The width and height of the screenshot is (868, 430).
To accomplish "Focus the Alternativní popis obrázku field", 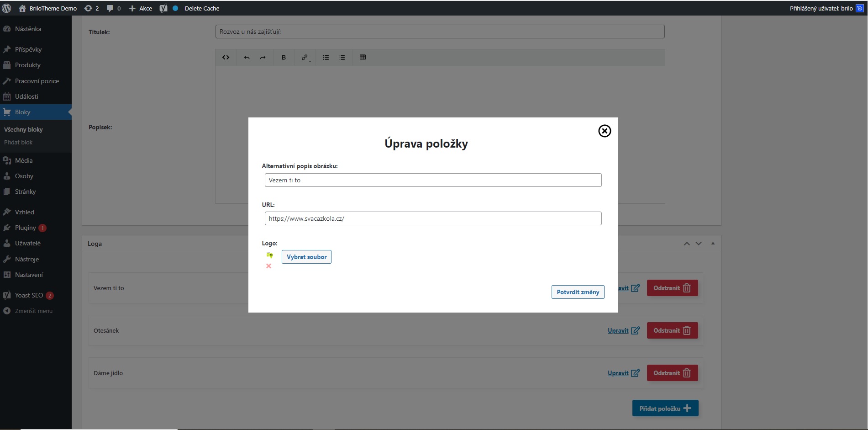I will pyautogui.click(x=433, y=180).
